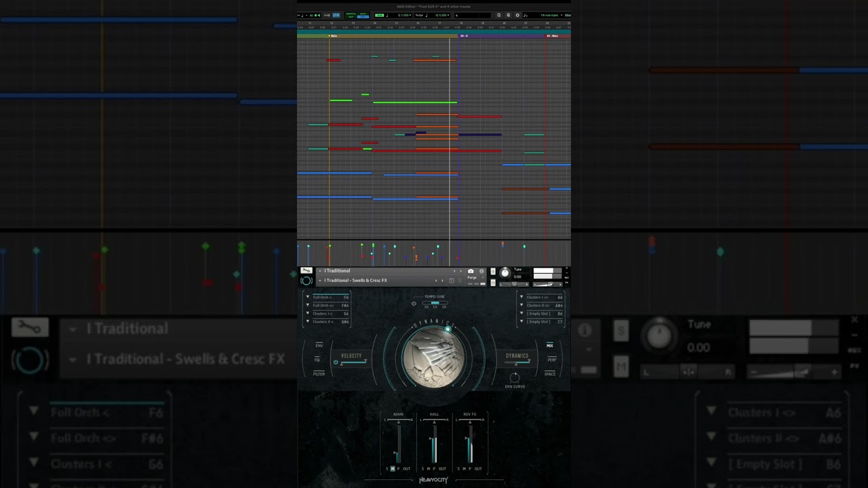
Task: Mute the REV FX mixer channel
Action: 465,469
